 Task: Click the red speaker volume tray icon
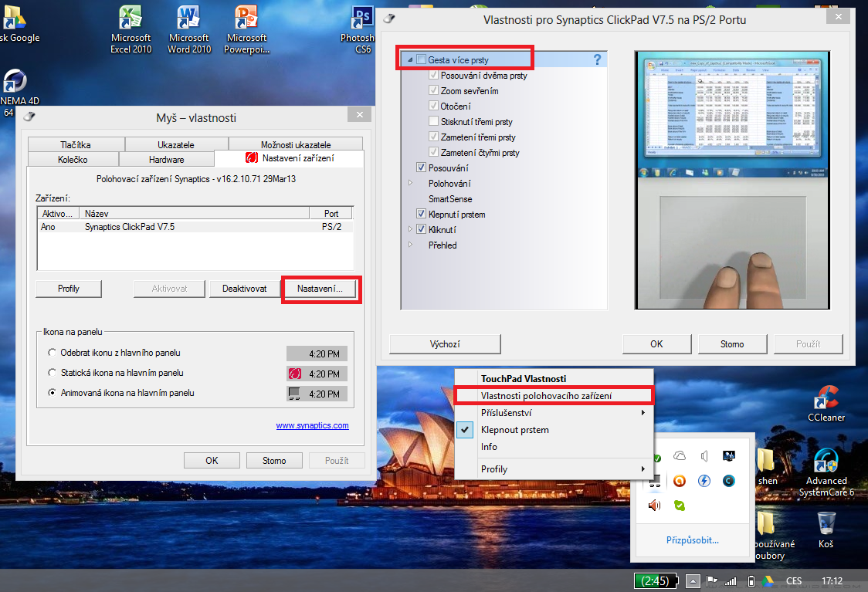(655, 505)
